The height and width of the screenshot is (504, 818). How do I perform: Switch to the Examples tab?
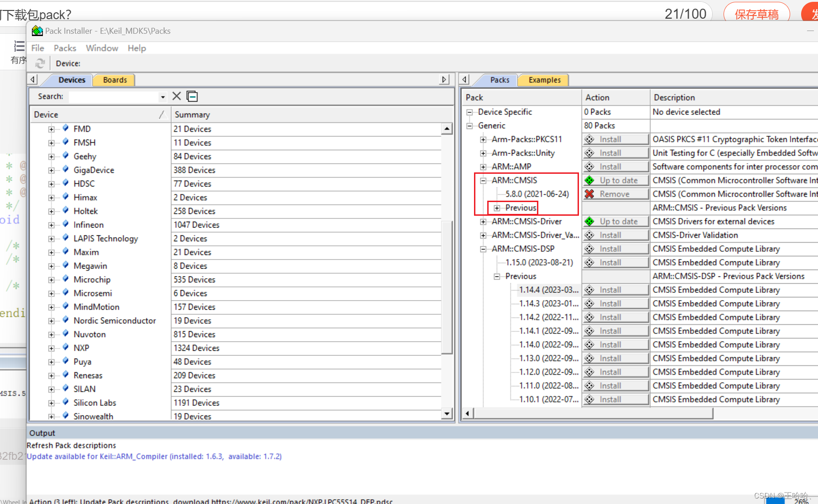tap(545, 80)
